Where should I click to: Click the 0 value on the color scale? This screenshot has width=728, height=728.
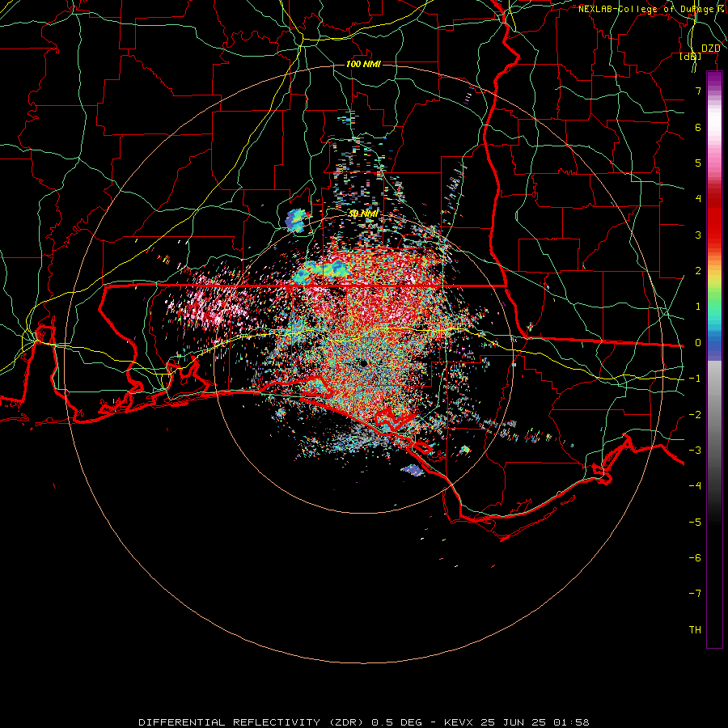[x=698, y=343]
